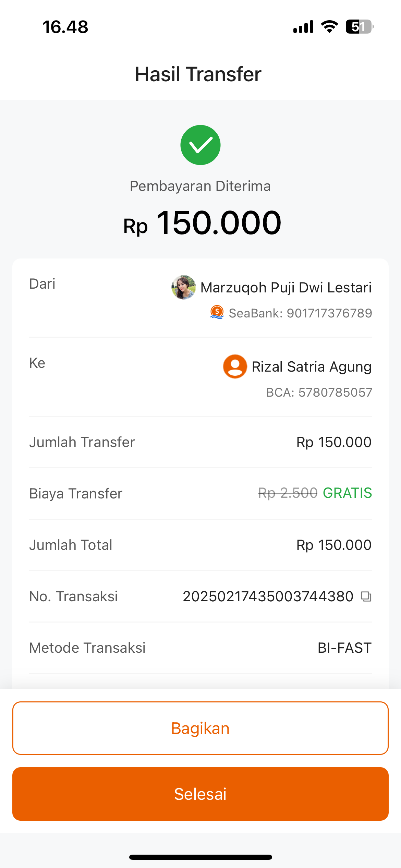Tap the sender profile photo
The height and width of the screenshot is (868, 401).
184,287
